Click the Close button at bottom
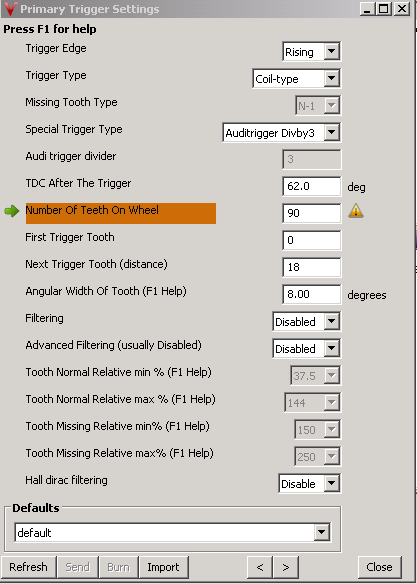The width and height of the screenshot is (417, 584). pyautogui.click(x=379, y=567)
